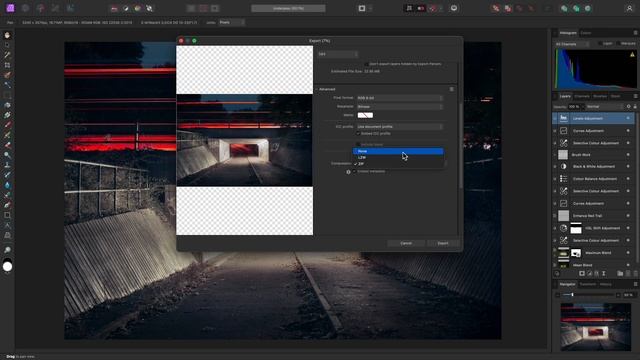640x360 pixels.
Task: Add a mask layer from the Layers panel footer
Action: point(582,273)
